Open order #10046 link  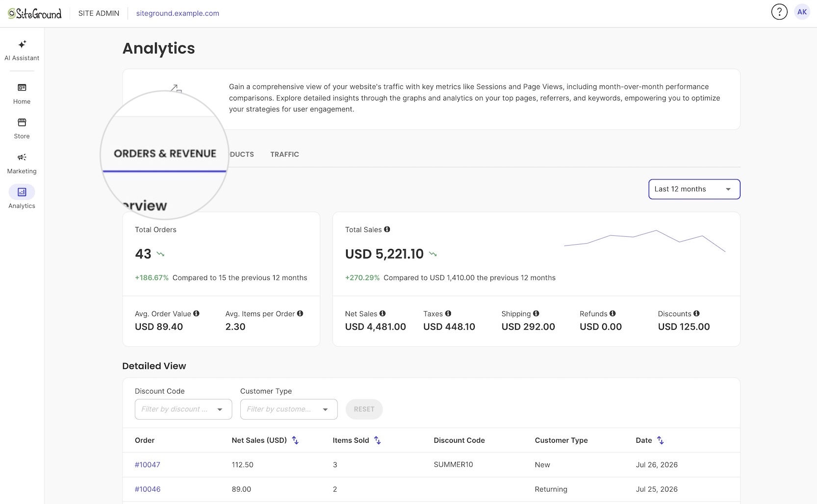pos(148,489)
